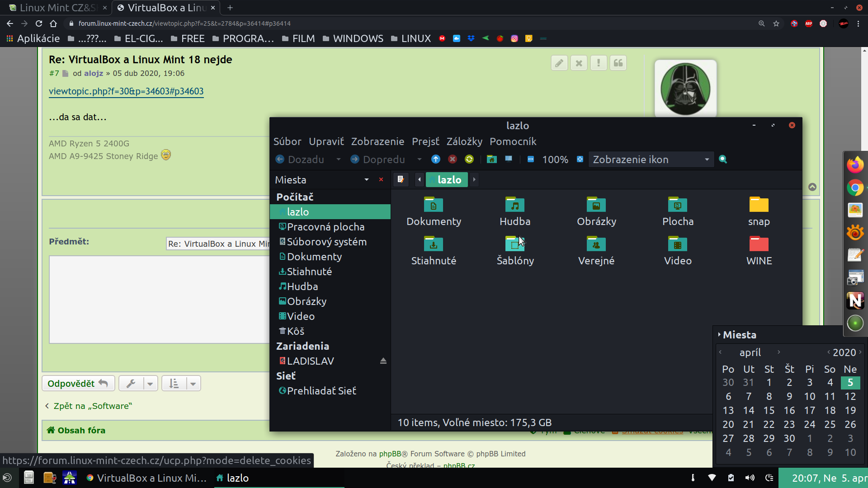Click the quote post icon

click(618, 63)
